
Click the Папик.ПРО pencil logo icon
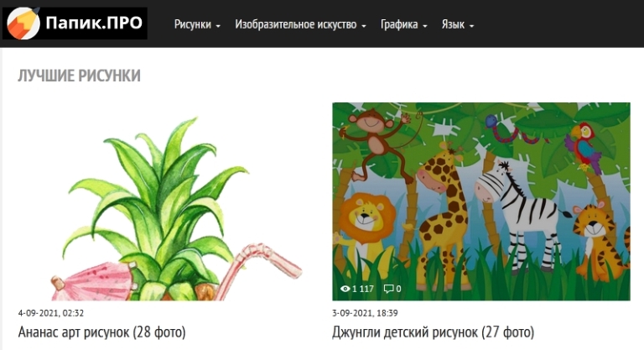(23, 24)
